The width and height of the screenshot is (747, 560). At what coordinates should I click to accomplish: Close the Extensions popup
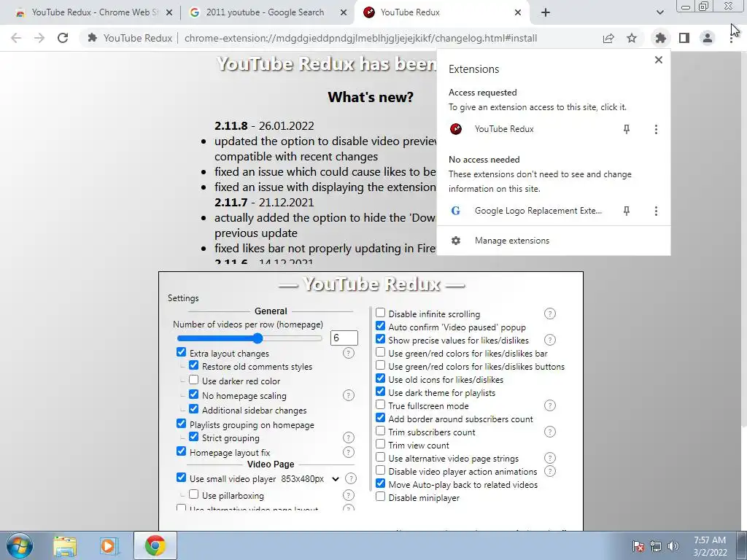pos(659,60)
